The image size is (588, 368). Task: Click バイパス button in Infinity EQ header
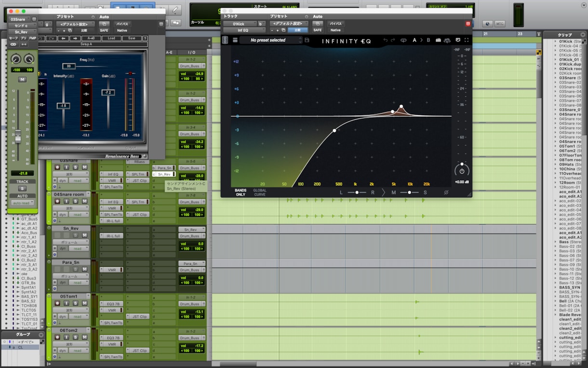tap(336, 24)
